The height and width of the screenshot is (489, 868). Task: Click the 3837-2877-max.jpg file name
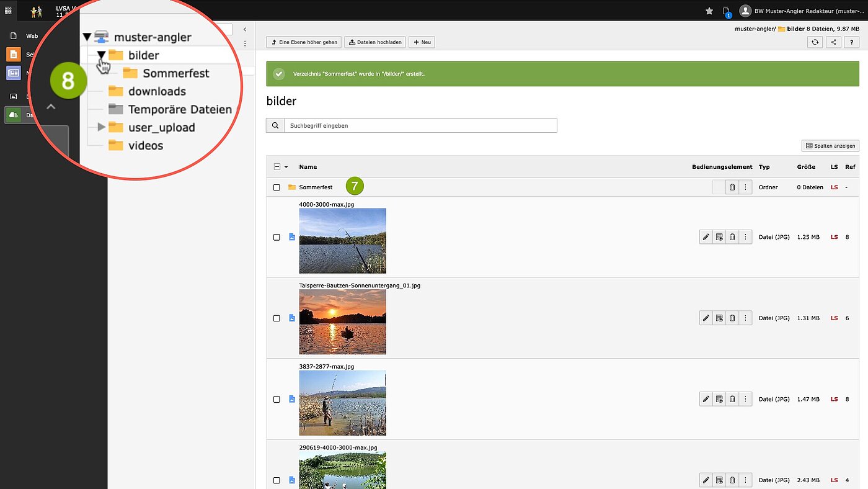click(x=327, y=367)
